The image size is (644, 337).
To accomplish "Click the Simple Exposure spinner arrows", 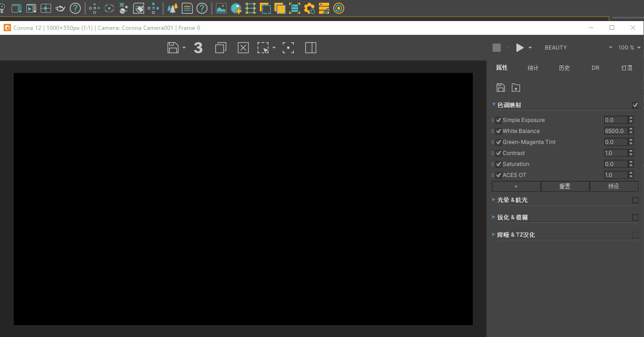I will pos(631,120).
